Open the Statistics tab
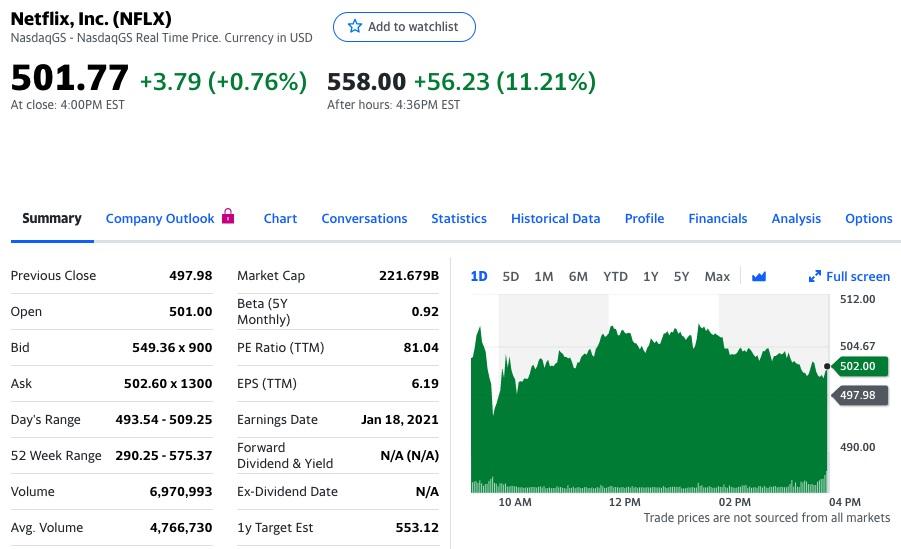901x549 pixels. point(459,218)
